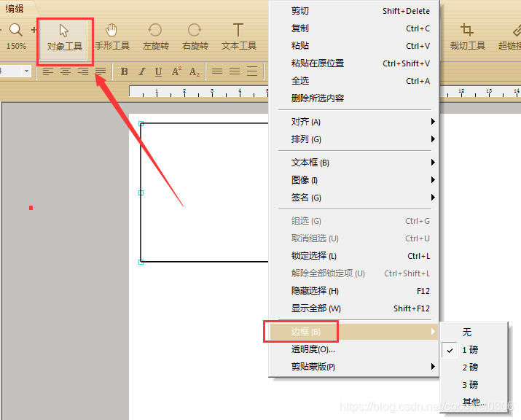Set widest line spacing icon

click(x=252, y=71)
